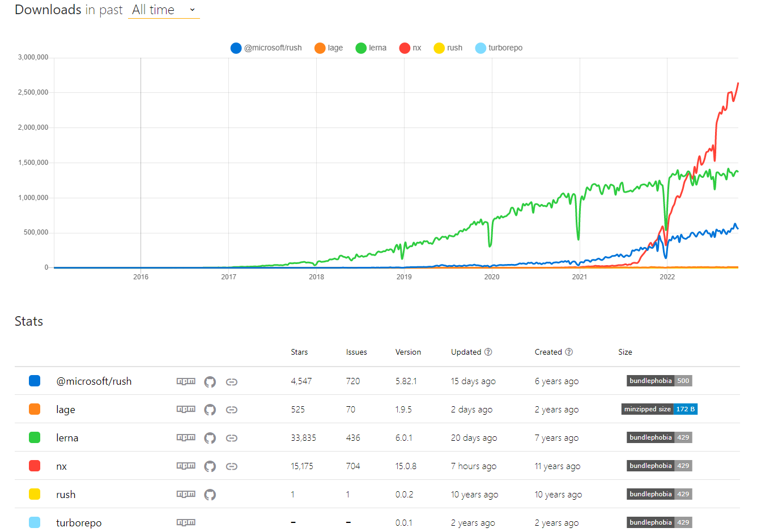Open the @microsoft/rush package link
757x532 pixels.
[x=94, y=381]
